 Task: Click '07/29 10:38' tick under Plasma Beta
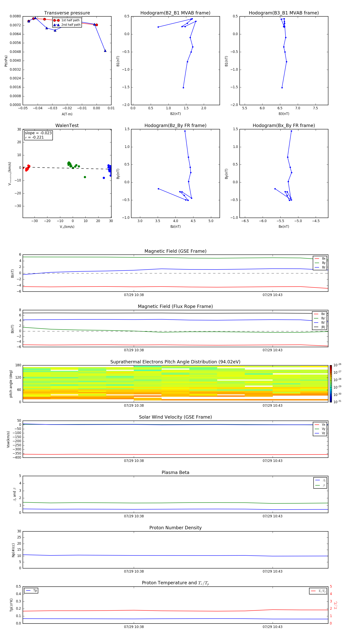click(134, 516)
